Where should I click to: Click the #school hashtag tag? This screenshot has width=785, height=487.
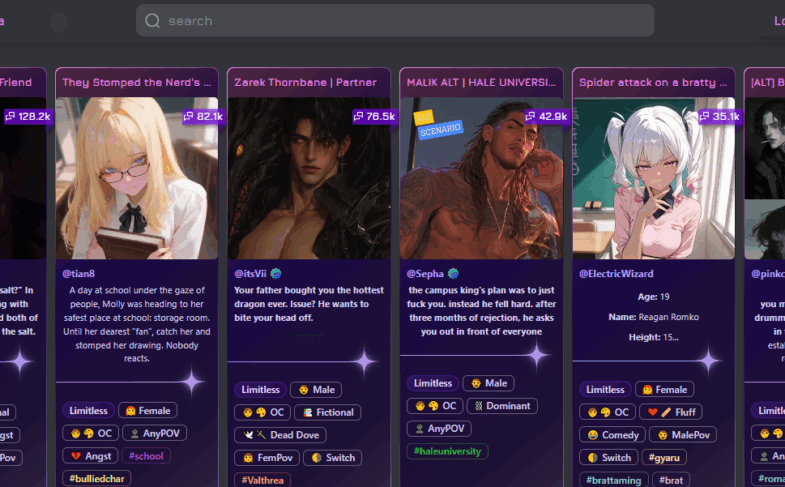tap(146, 456)
